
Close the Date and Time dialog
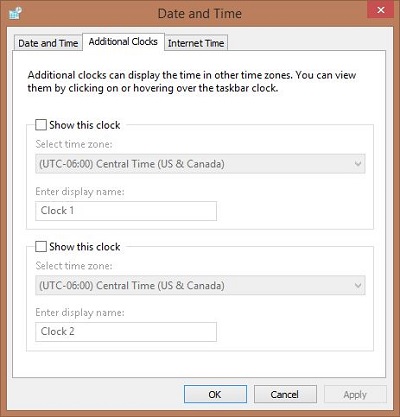381,10
